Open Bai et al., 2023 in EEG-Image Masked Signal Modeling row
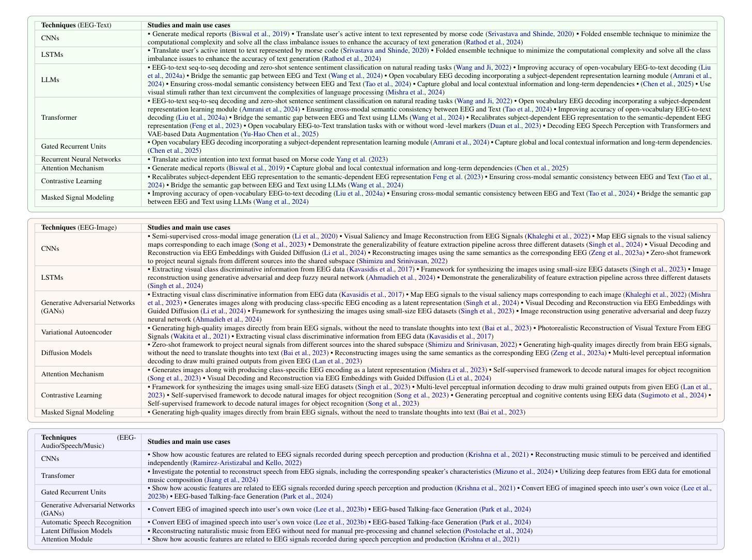 (502, 412)
